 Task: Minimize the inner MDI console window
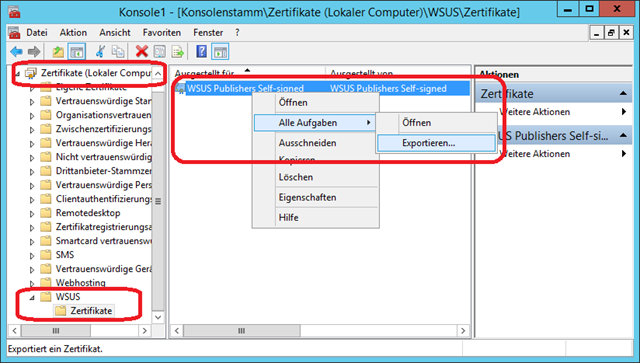pos(597,33)
